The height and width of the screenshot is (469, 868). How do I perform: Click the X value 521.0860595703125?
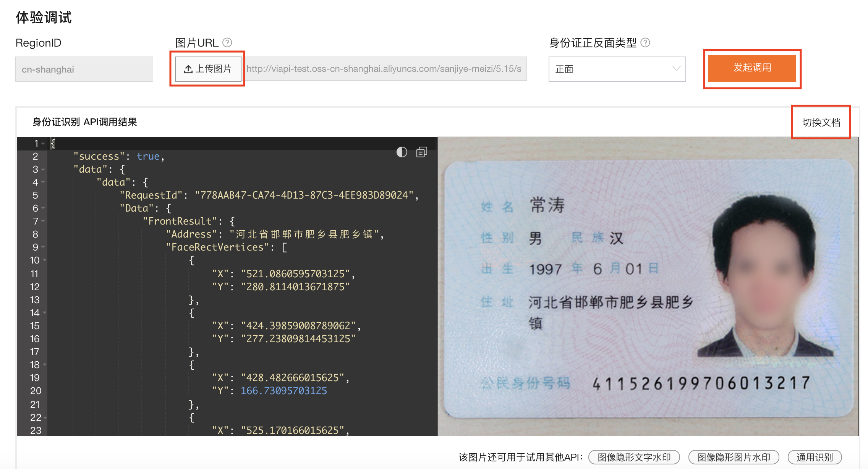click(x=296, y=274)
